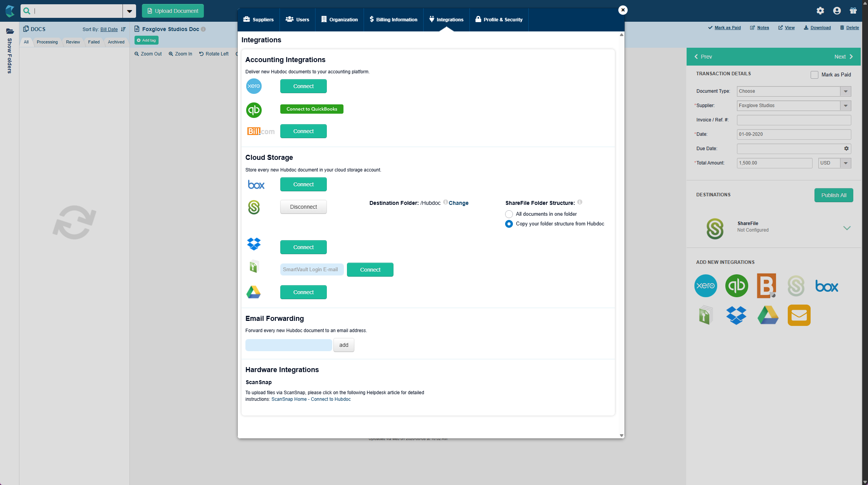
Task: Switch to the Organization tab
Action: click(340, 20)
